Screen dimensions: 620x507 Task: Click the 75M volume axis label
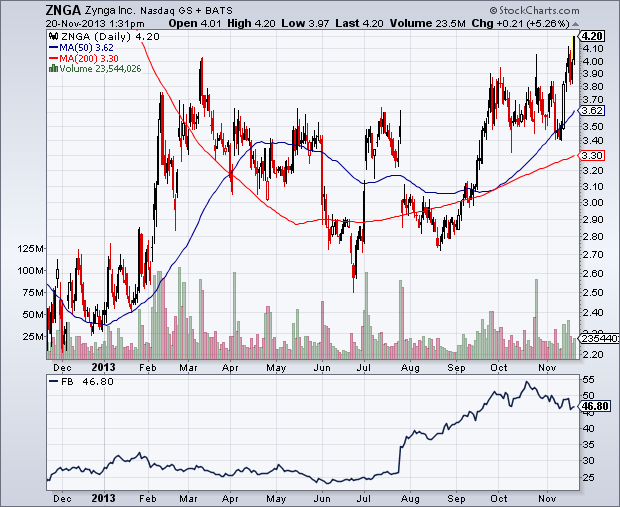33,293
